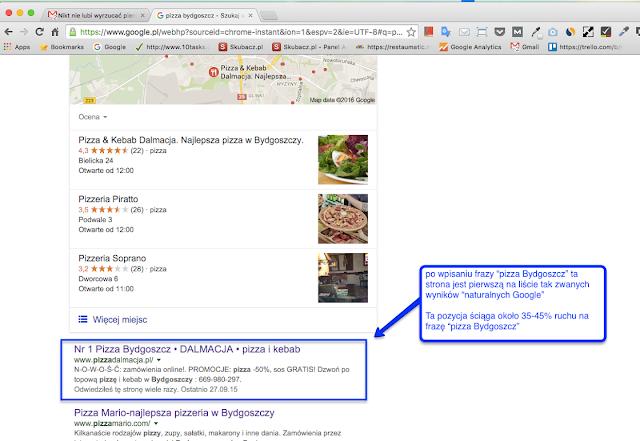Open the Skubacz.pl bookmark

tap(241, 47)
